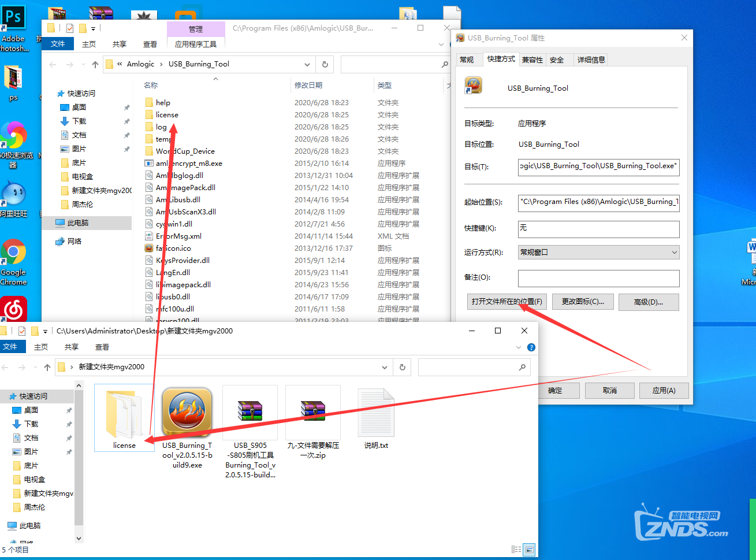Switch to the 兼容性 tab

click(532, 60)
